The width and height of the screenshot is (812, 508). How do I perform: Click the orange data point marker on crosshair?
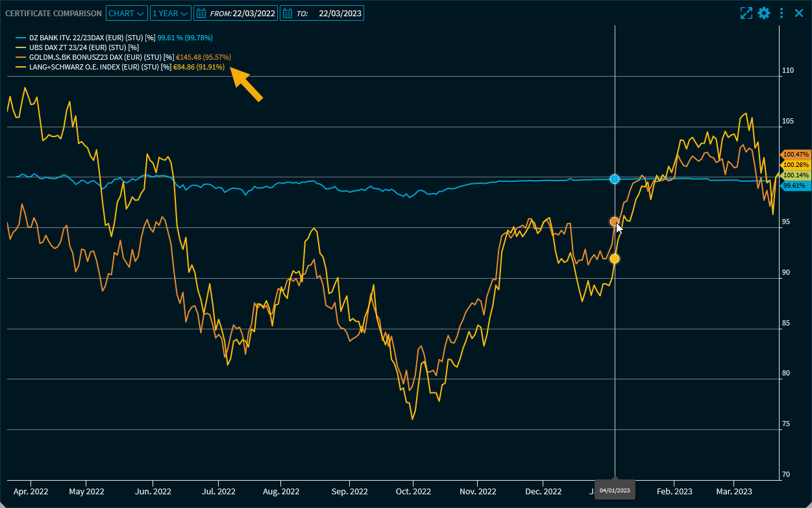pos(614,222)
